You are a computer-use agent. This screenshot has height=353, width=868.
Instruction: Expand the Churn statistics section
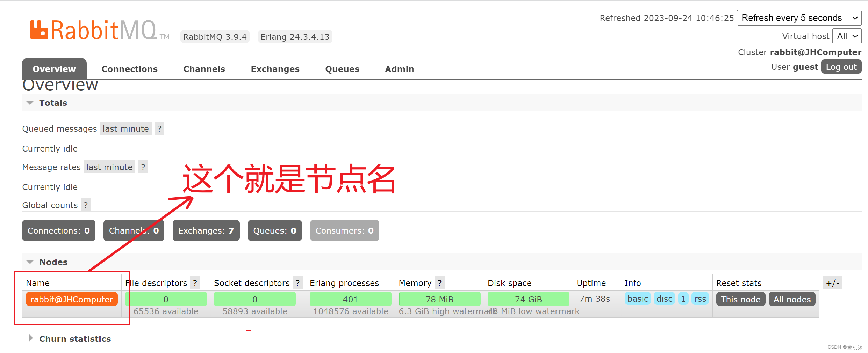[70, 339]
